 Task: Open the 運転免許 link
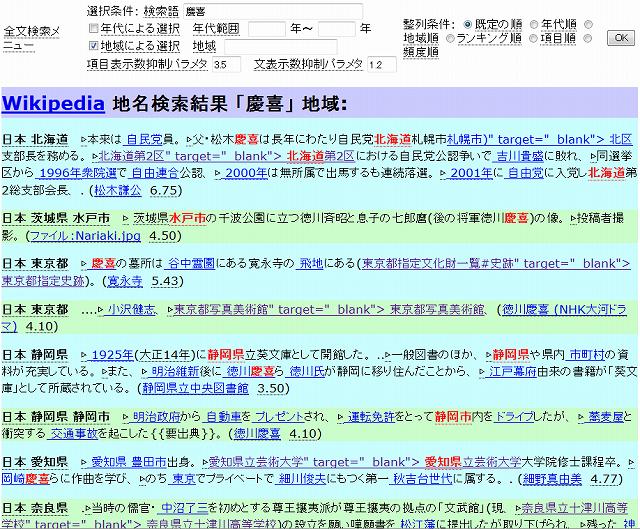(x=371, y=417)
